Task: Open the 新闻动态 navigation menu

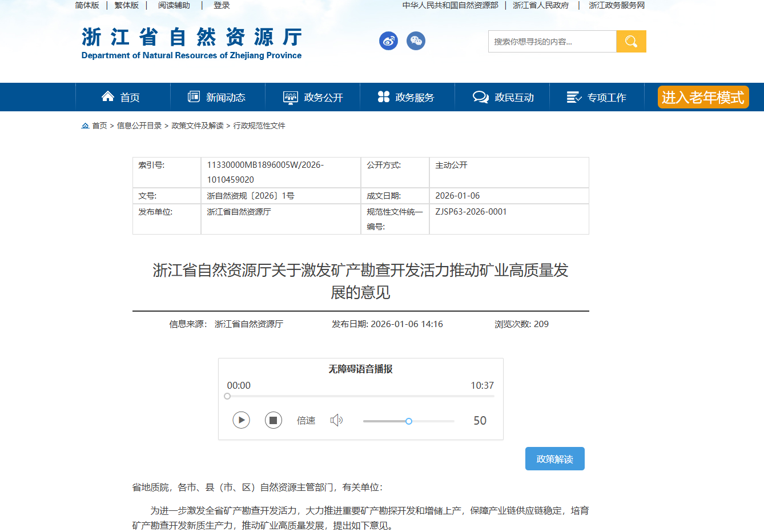Action: 218,97
